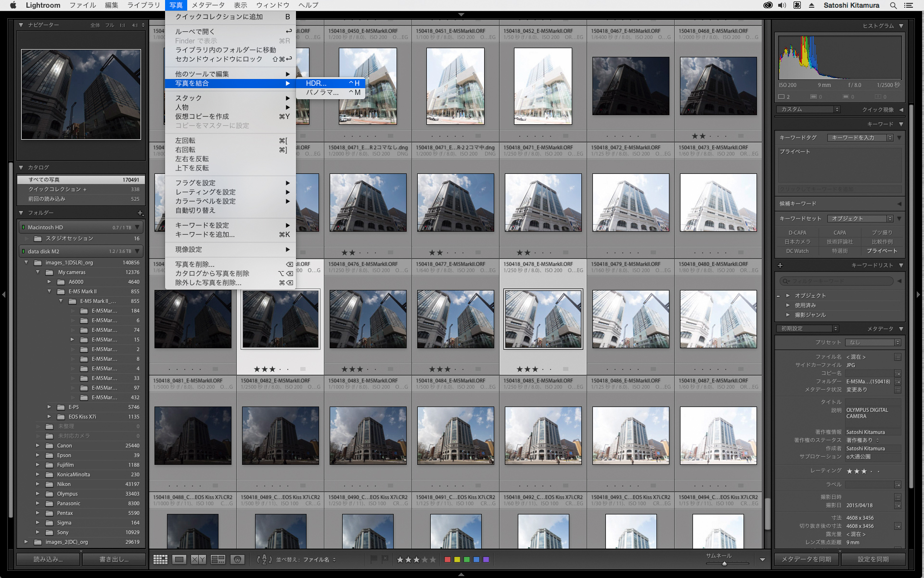
Task: Open Compare view with the XY icon
Action: point(198,559)
